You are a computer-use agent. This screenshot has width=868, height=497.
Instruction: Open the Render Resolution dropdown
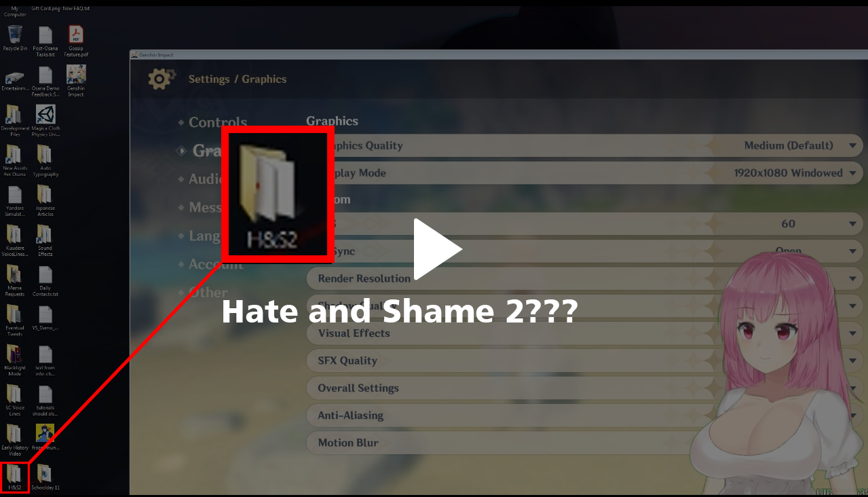(x=584, y=278)
